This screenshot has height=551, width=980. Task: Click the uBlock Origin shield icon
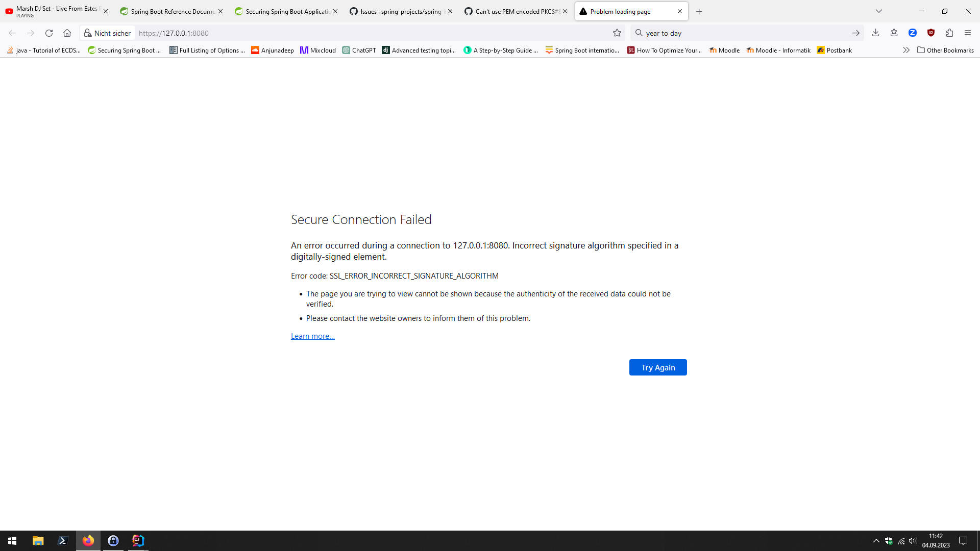pos(931,33)
